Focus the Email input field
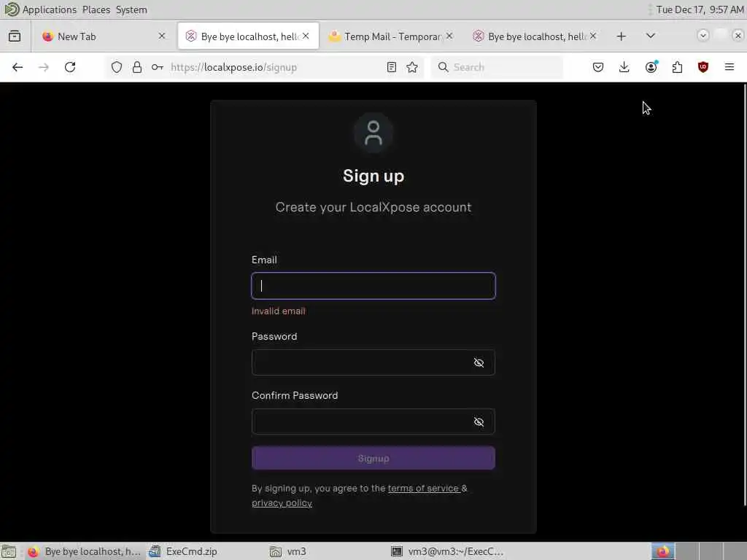This screenshot has height=560, width=747. [373, 286]
